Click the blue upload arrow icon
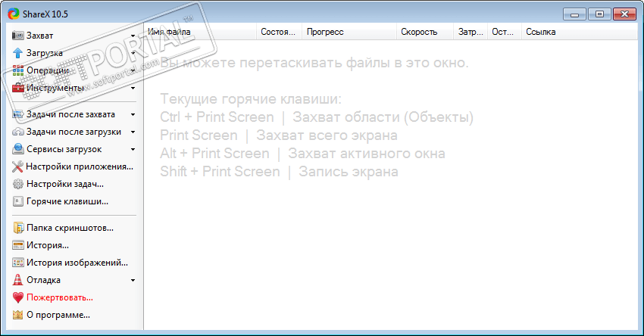The image size is (644, 336). (x=17, y=53)
